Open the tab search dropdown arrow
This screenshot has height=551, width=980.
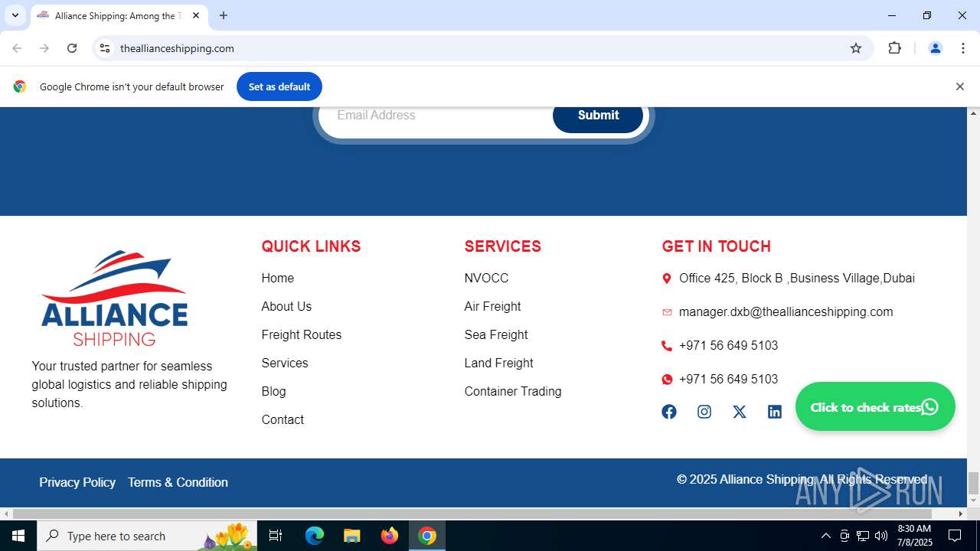[15, 15]
